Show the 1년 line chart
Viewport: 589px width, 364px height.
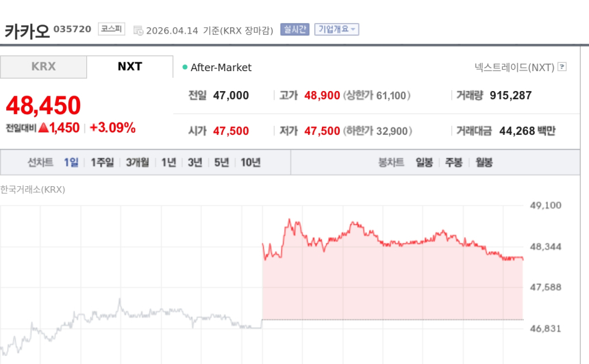click(x=168, y=162)
